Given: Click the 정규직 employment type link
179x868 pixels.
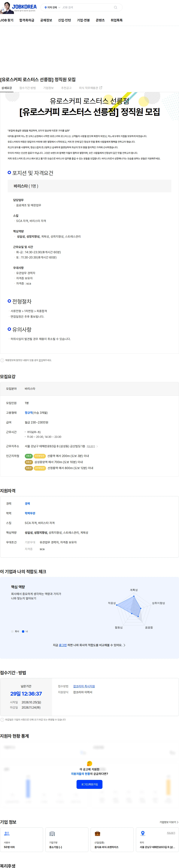Looking at the screenshot, I should tap(29, 413).
